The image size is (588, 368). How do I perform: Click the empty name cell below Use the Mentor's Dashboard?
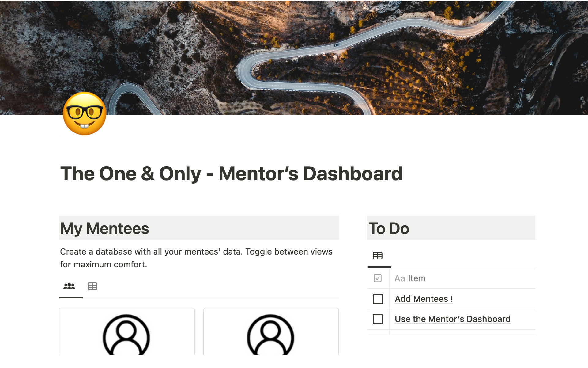[x=462, y=332]
